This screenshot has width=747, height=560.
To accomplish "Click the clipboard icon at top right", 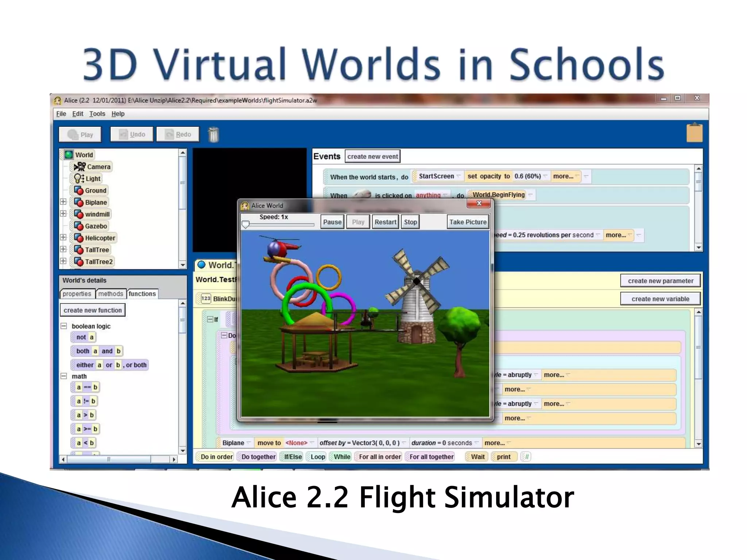I will (x=694, y=133).
